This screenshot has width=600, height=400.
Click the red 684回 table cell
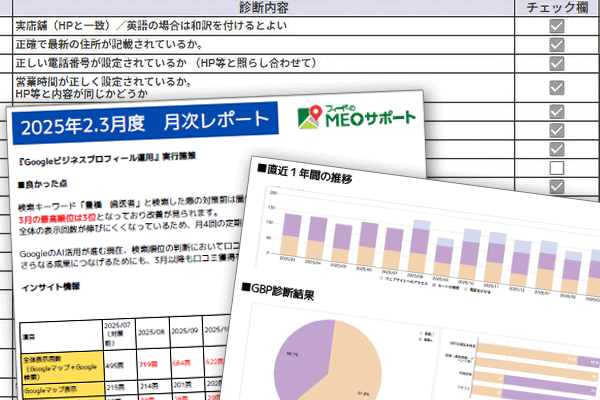click(186, 363)
